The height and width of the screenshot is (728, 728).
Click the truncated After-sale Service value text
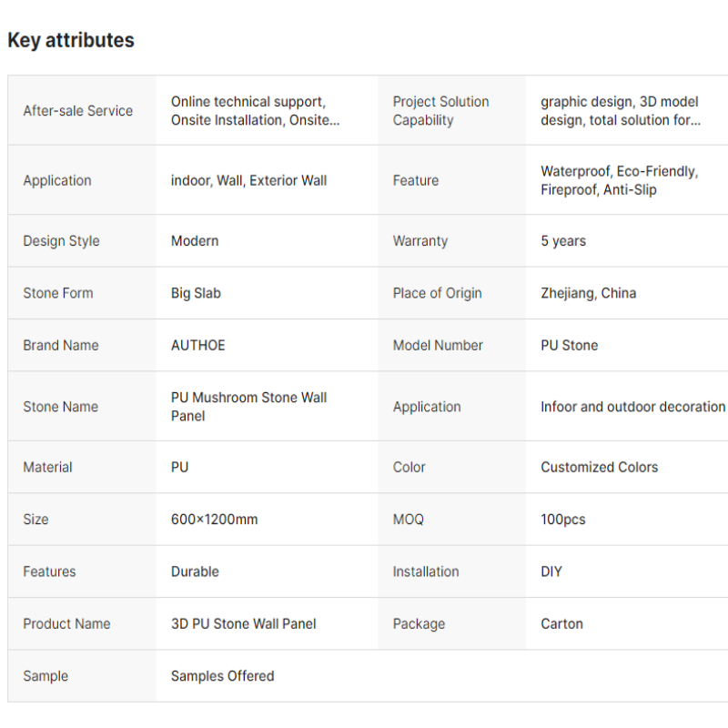point(255,111)
